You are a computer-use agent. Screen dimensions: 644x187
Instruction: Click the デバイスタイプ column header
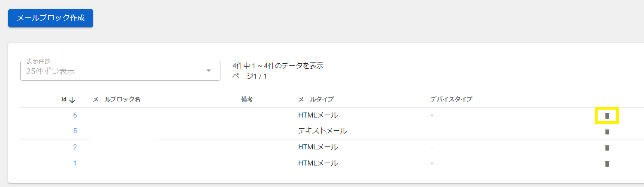pyautogui.click(x=451, y=99)
